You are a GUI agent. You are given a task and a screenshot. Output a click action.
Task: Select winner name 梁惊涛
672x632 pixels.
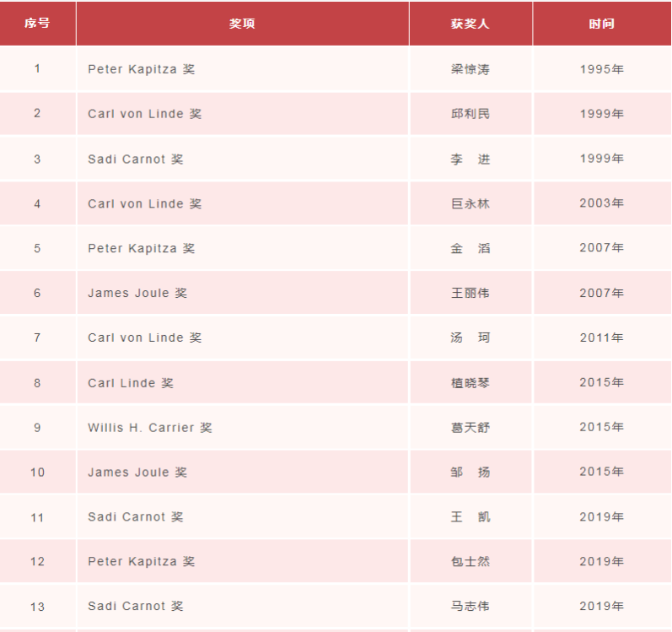pyautogui.click(x=470, y=69)
